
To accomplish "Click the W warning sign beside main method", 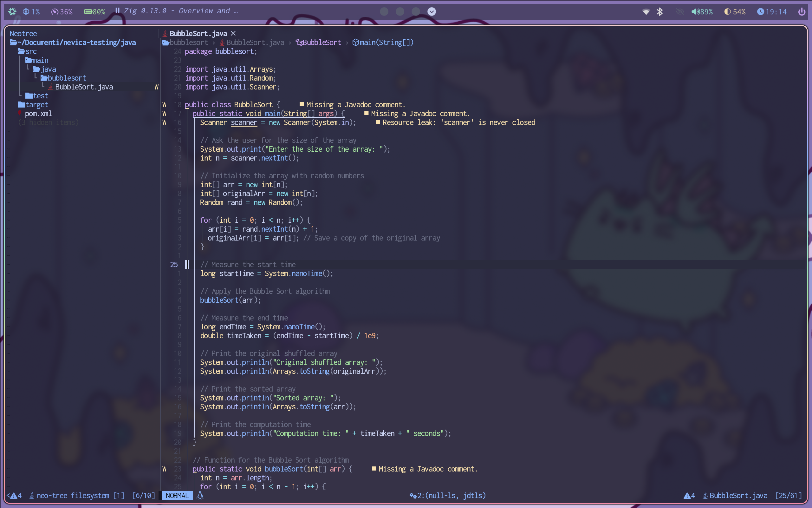I will pyautogui.click(x=164, y=114).
